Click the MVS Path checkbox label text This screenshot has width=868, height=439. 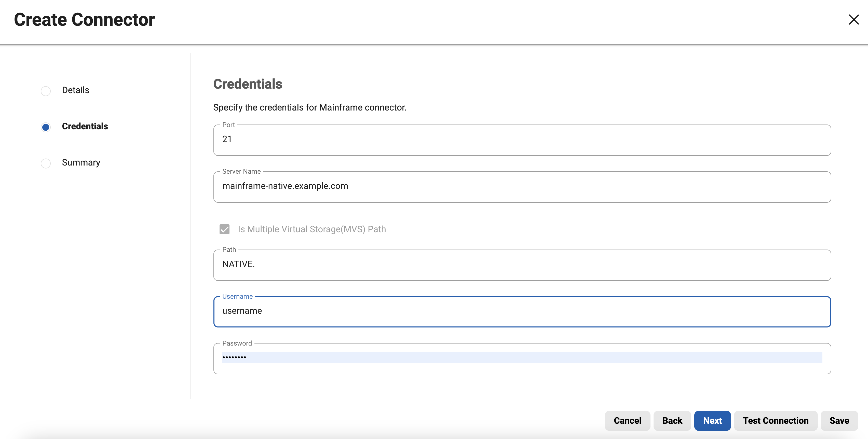coord(312,229)
